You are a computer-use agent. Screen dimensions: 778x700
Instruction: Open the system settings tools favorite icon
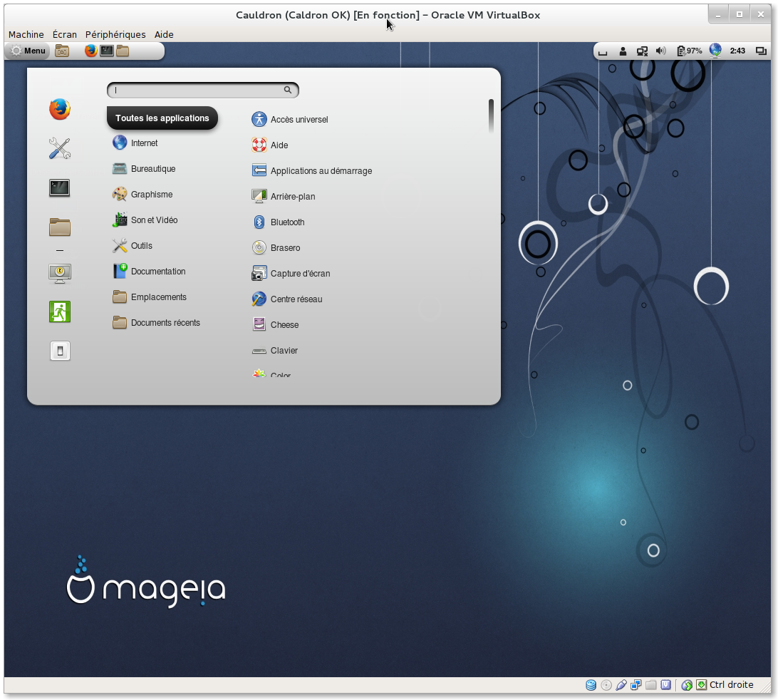point(60,148)
